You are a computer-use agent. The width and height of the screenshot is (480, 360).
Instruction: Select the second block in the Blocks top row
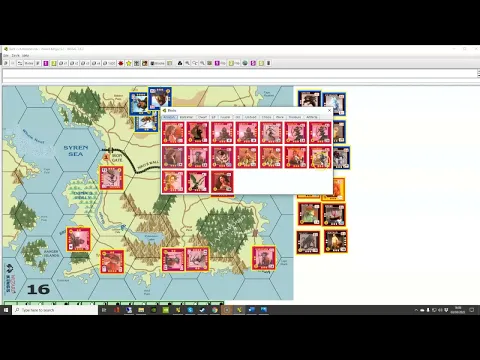tap(198, 133)
